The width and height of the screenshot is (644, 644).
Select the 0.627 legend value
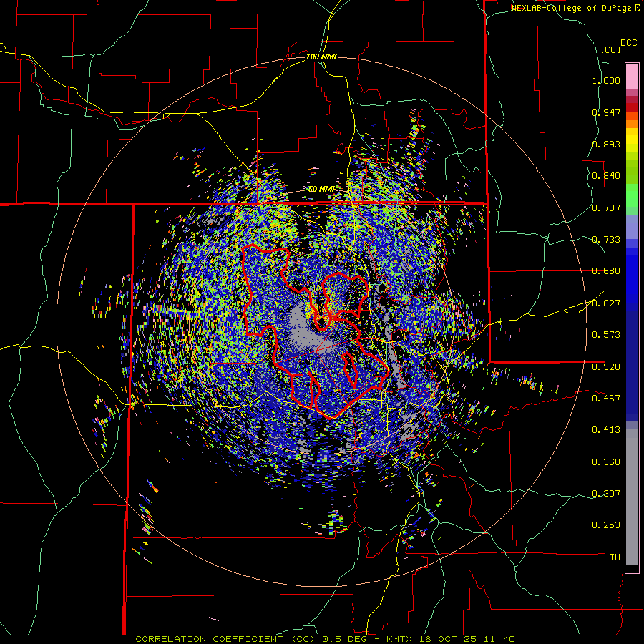[x=606, y=303]
